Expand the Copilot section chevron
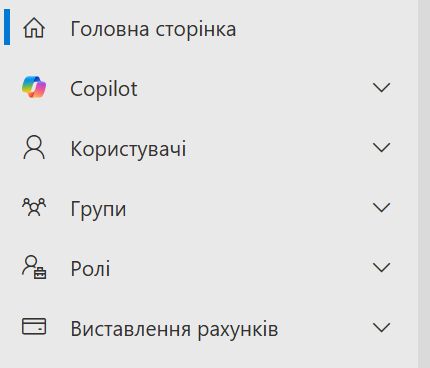The width and height of the screenshot is (430, 368). 381,88
